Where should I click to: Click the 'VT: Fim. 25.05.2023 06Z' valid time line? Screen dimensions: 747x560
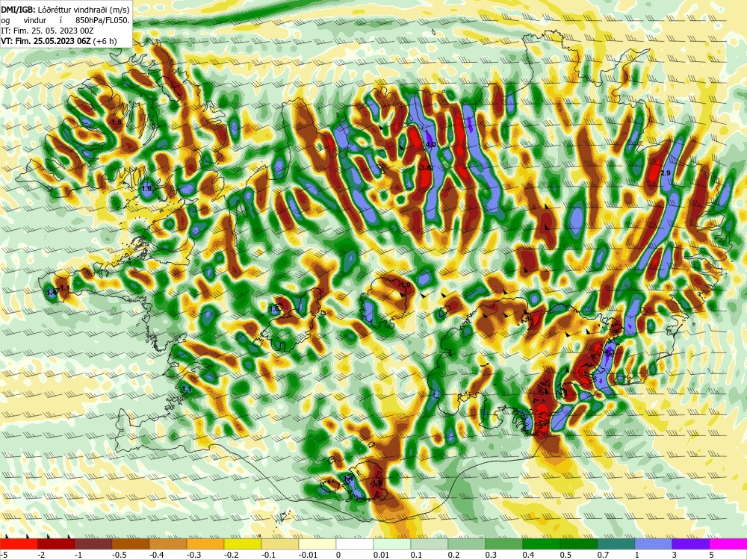pyautogui.click(x=46, y=41)
